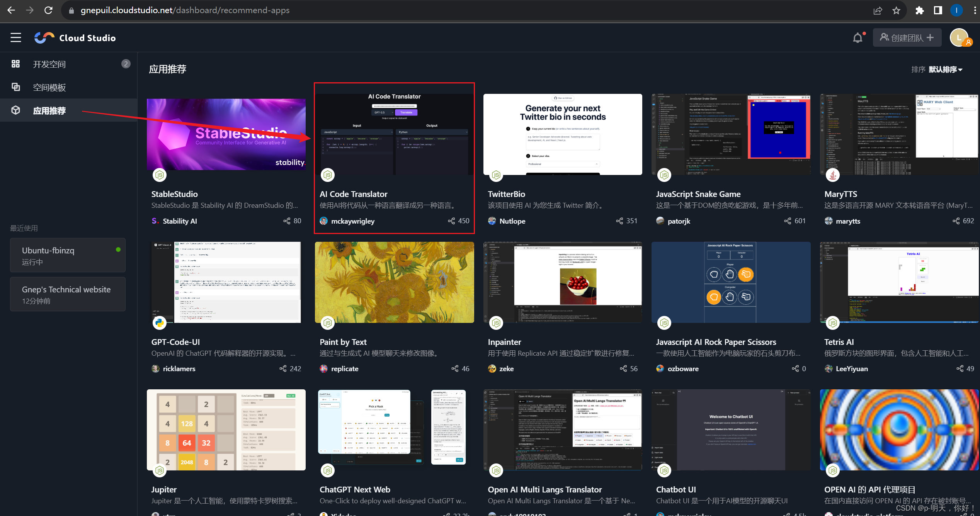The width and height of the screenshot is (980, 516).
Task: Open MaryTTS app title
Action: [841, 194]
